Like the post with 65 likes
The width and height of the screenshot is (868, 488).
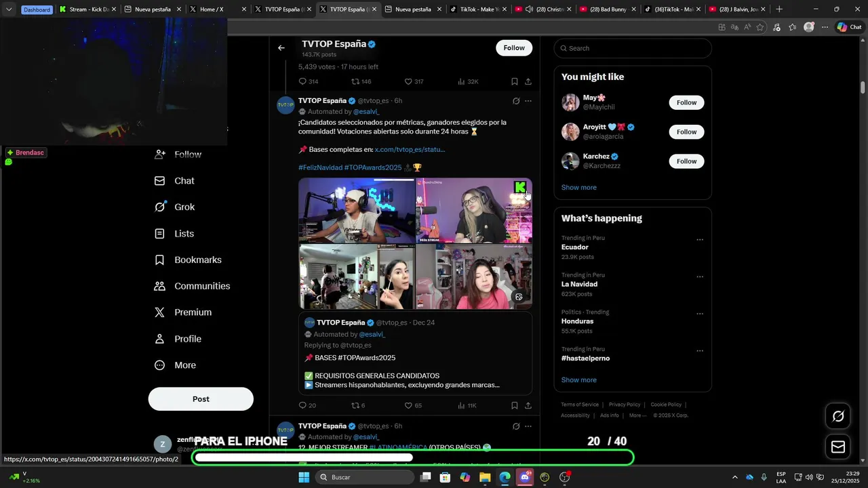tap(413, 405)
